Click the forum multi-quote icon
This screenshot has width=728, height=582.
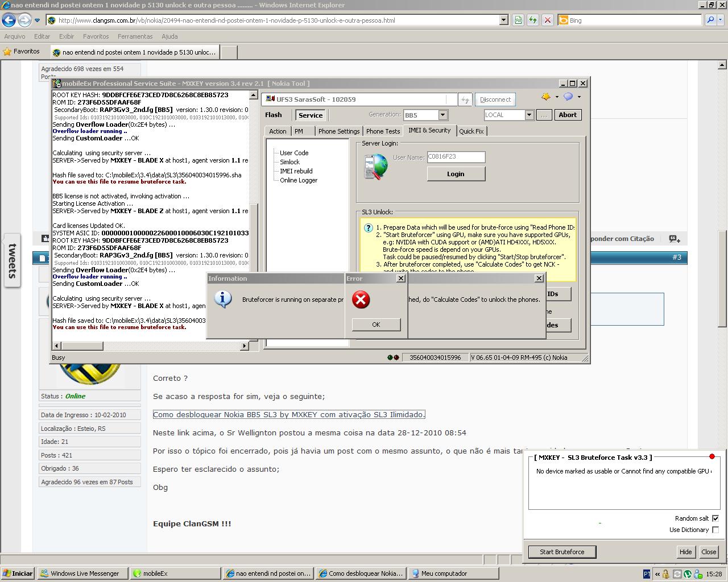pos(674,239)
